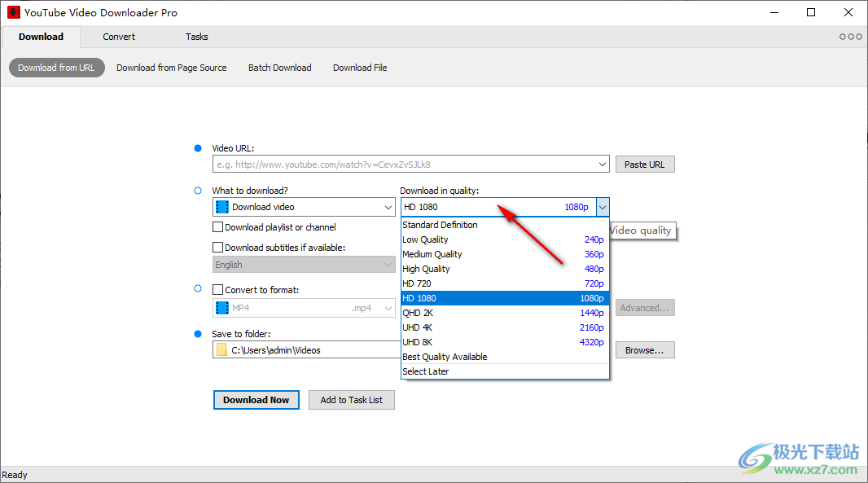Minimize the application window
The height and width of the screenshot is (483, 868).
(774, 12)
